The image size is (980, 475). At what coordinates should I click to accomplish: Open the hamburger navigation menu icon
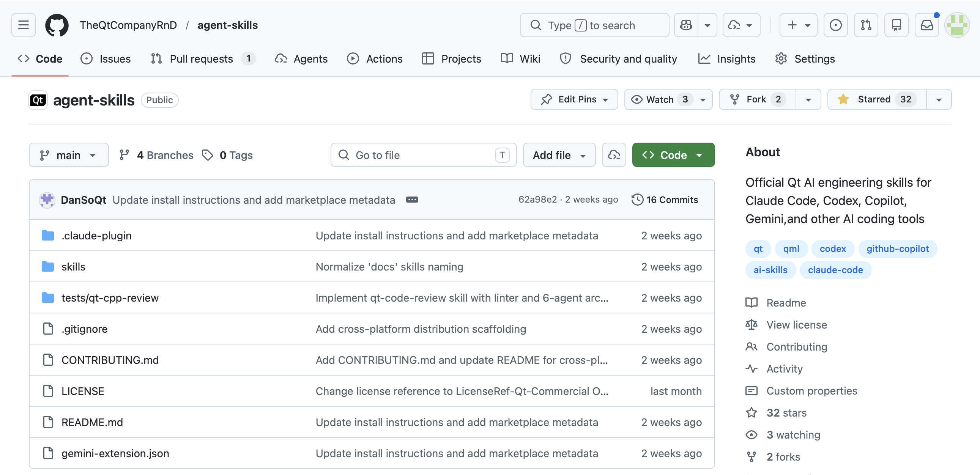(23, 25)
